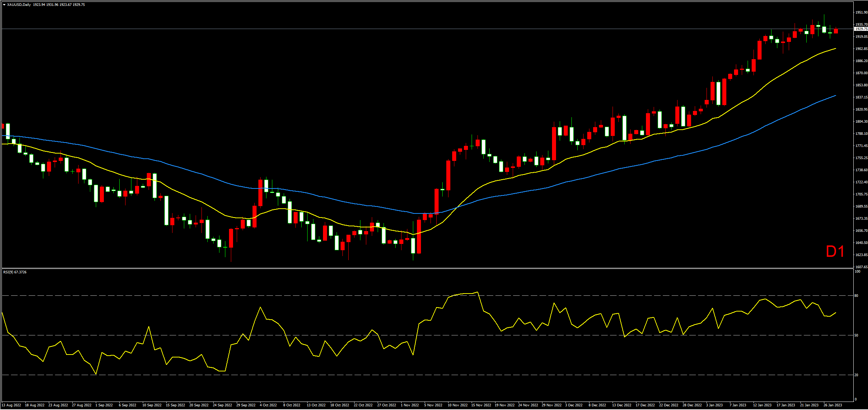Click the XAUUSD,Daily chart title
The image size is (868, 410).
[x=19, y=5]
